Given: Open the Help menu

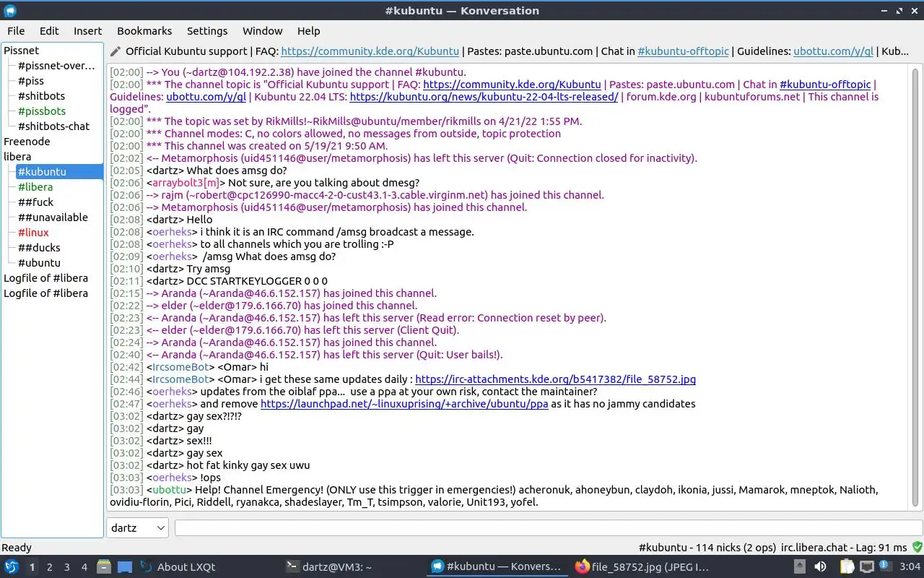Looking at the screenshot, I should pos(308,31).
